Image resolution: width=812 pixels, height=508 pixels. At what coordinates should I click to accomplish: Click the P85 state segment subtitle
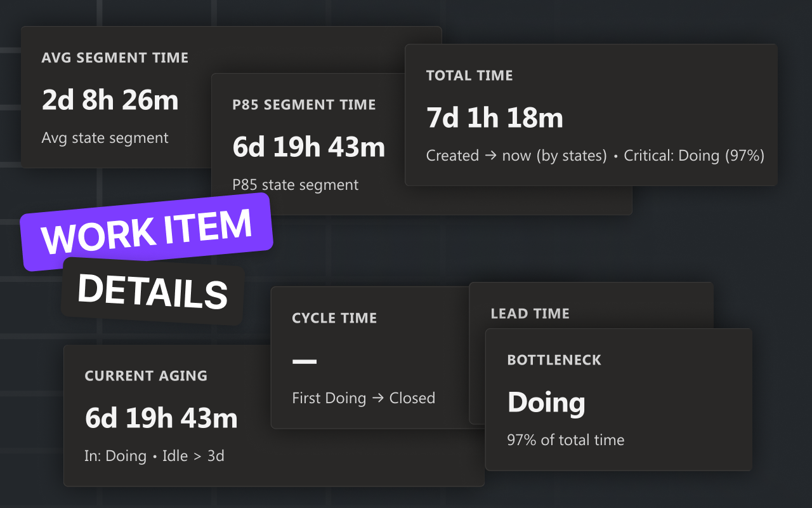click(x=295, y=185)
